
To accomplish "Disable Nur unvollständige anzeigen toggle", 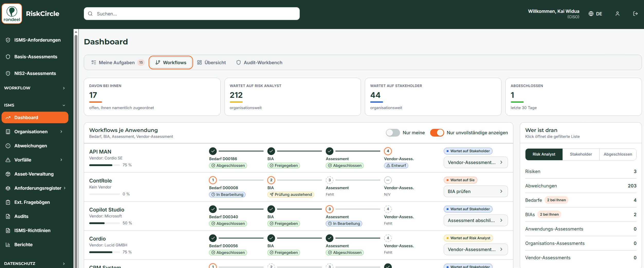I will tap(437, 133).
